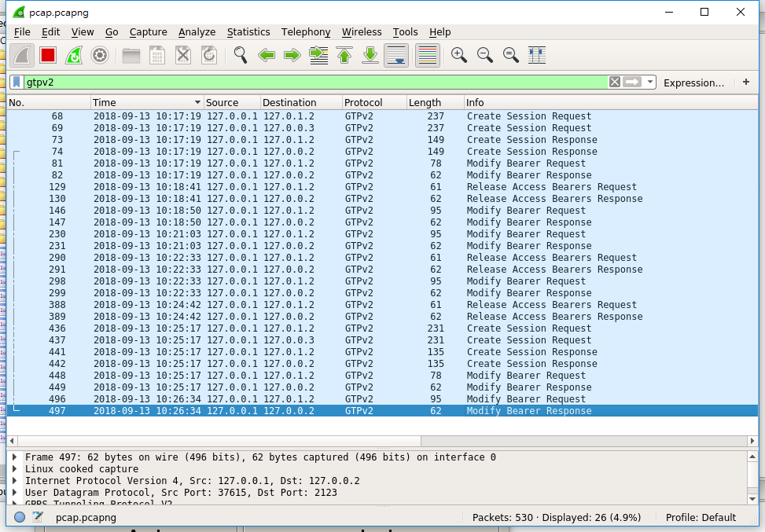Click the capture comment pencil icon

pos(36,516)
